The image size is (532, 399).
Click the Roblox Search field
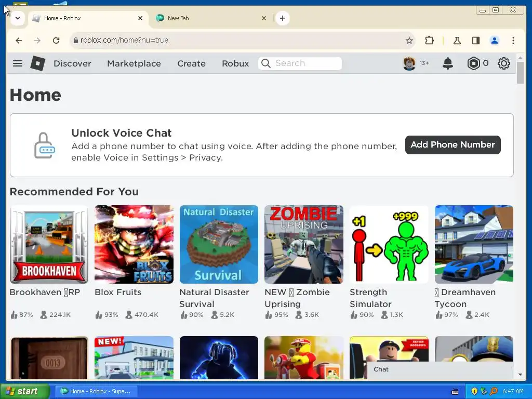(x=300, y=63)
